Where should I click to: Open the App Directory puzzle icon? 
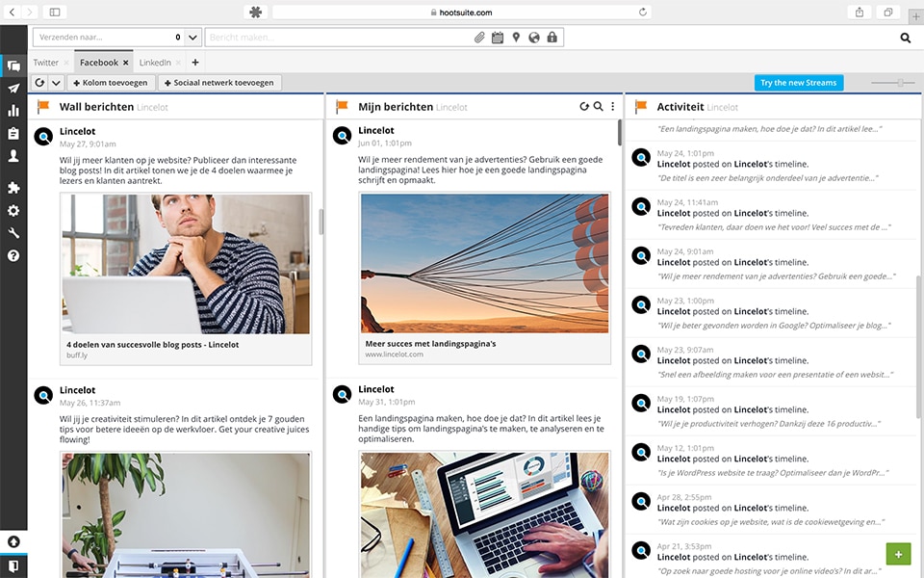coord(13,188)
